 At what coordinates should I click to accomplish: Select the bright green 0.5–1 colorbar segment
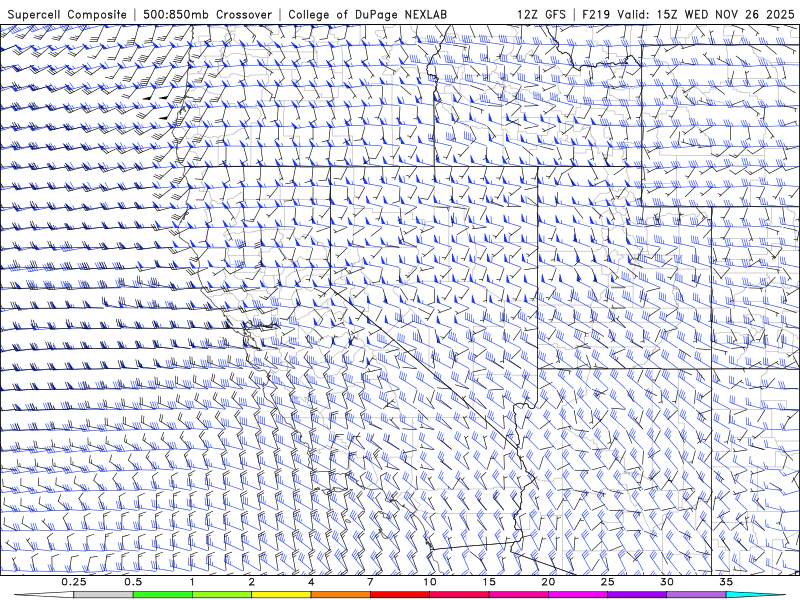[x=162, y=595]
